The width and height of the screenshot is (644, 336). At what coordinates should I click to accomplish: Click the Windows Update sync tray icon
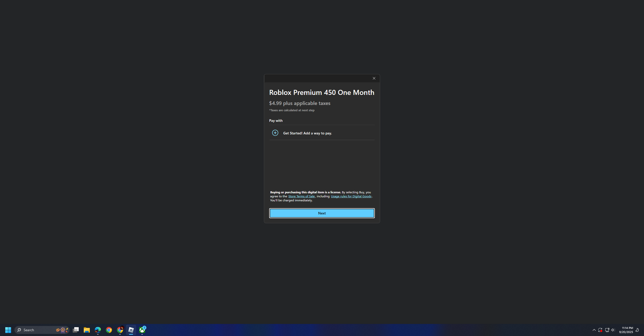pyautogui.click(x=600, y=330)
